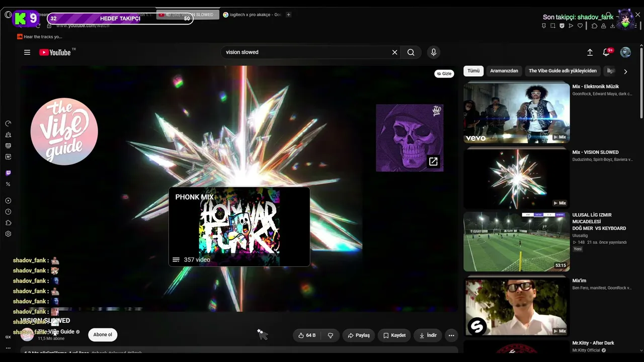
Task: Open the YouTube guide hamburger menu
Action: 27,52
